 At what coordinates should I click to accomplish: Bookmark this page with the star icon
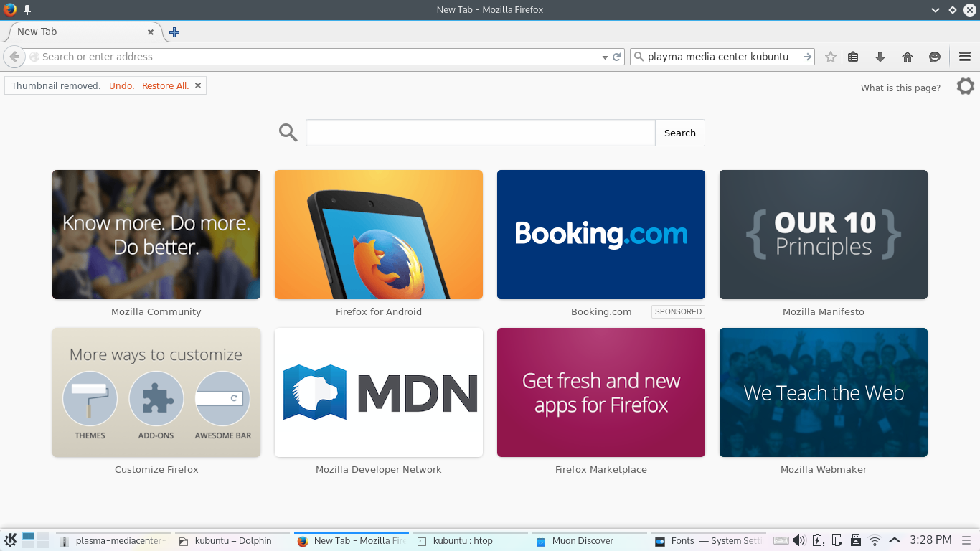point(831,57)
